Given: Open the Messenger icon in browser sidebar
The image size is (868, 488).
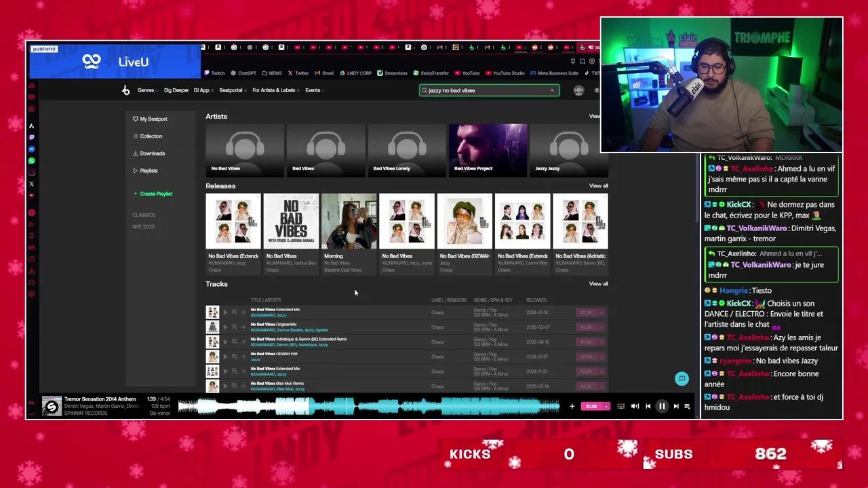Looking at the screenshot, I should [31, 149].
